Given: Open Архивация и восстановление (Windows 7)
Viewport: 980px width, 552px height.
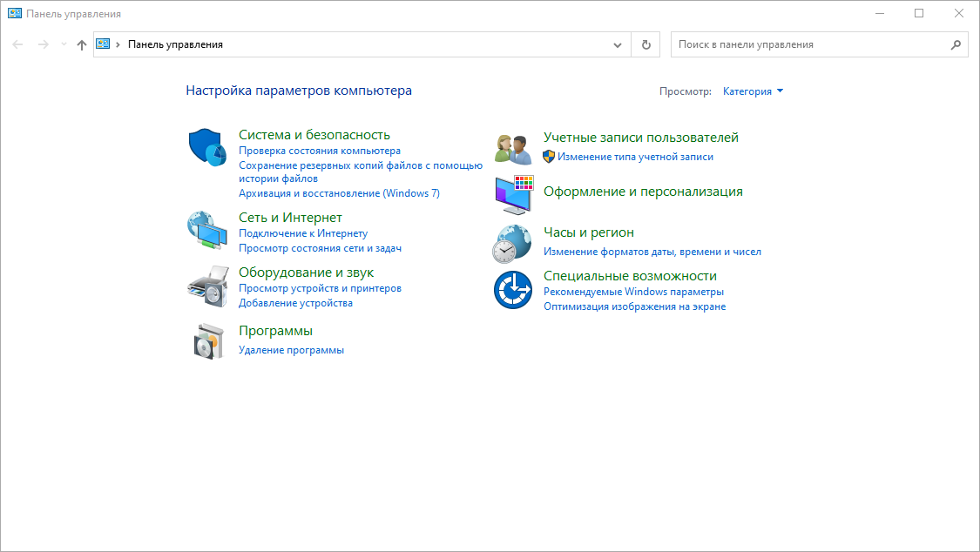Looking at the screenshot, I should point(340,193).
